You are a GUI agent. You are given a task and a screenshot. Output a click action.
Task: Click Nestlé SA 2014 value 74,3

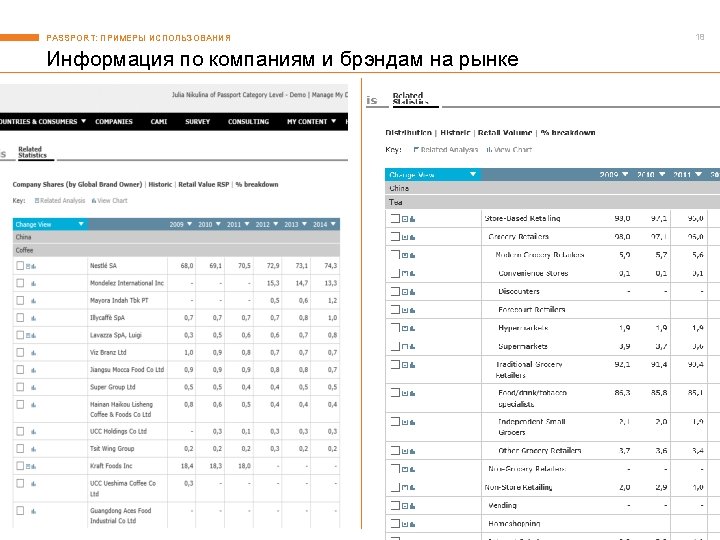click(331, 266)
